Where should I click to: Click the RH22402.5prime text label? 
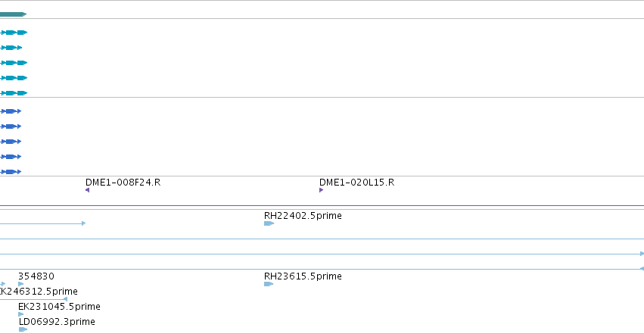303,216
